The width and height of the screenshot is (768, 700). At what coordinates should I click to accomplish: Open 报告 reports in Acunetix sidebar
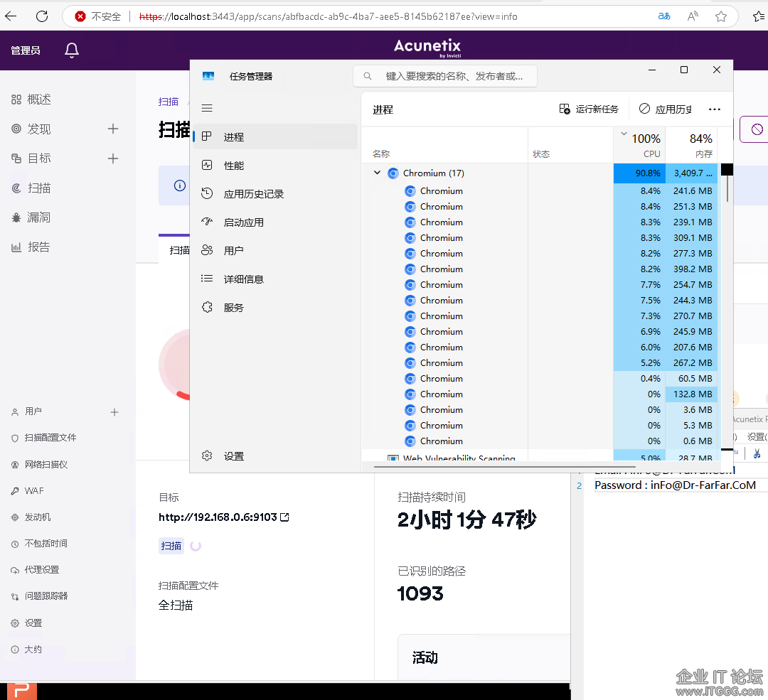pyautogui.click(x=31, y=247)
